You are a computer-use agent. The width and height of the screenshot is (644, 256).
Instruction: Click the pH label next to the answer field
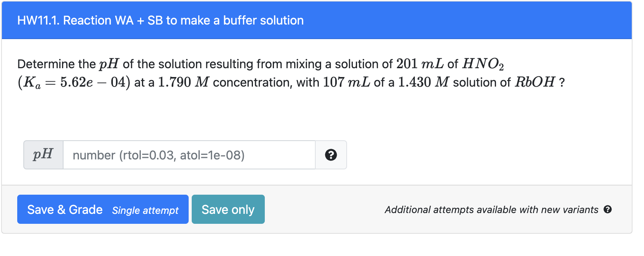click(43, 155)
